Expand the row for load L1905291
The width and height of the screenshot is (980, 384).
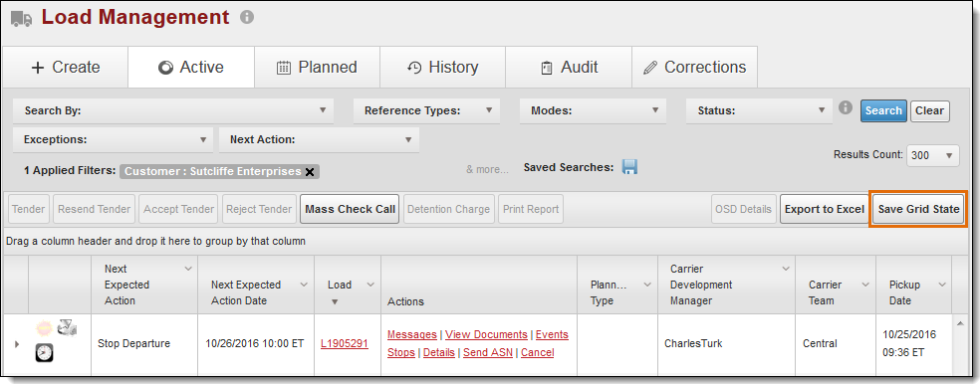click(x=17, y=344)
